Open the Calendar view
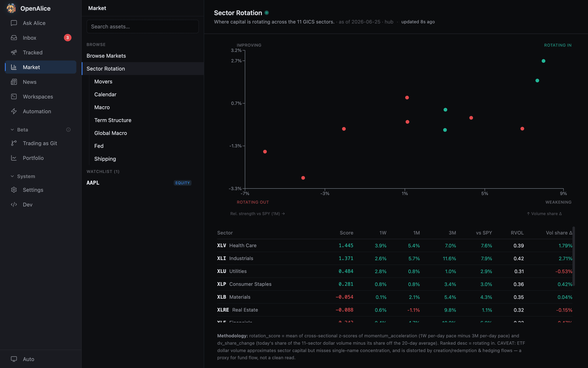This screenshot has width=588, height=368. tap(147, 94)
